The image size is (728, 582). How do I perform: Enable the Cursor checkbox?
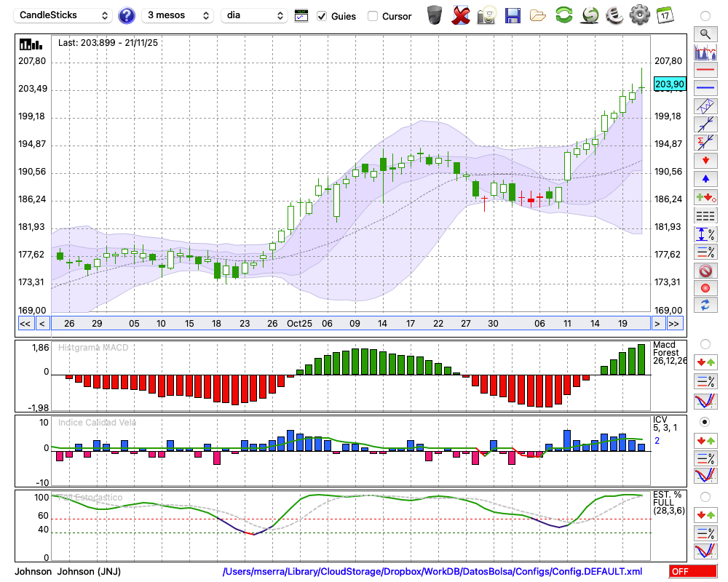pyautogui.click(x=373, y=16)
